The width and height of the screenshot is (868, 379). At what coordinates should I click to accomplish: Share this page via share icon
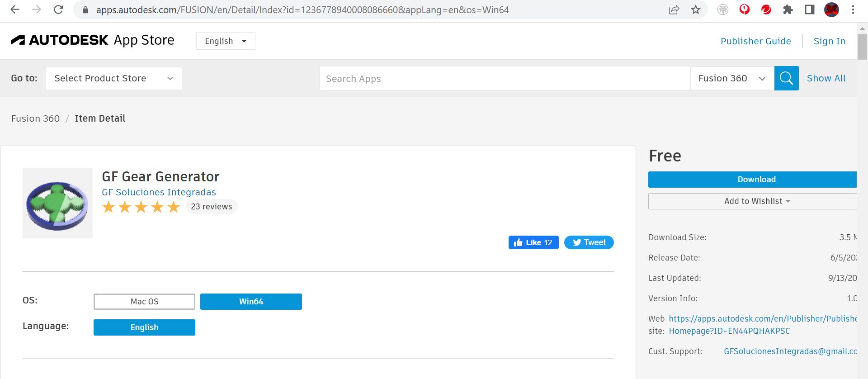[674, 9]
